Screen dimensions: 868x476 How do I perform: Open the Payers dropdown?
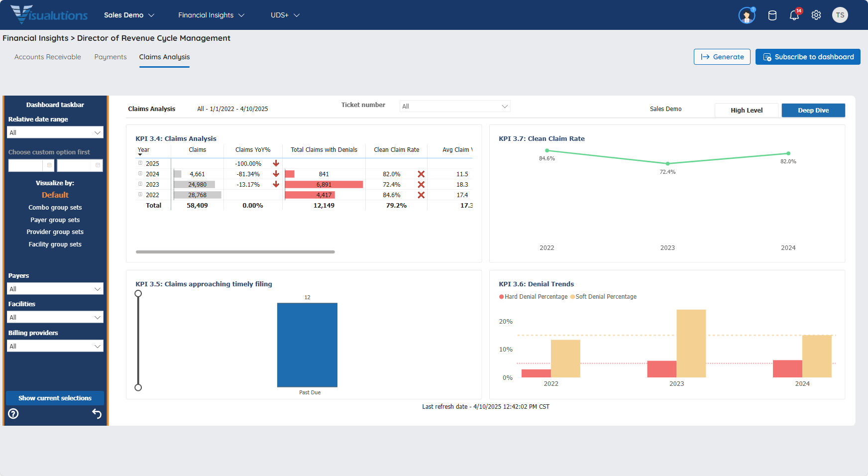coord(55,289)
